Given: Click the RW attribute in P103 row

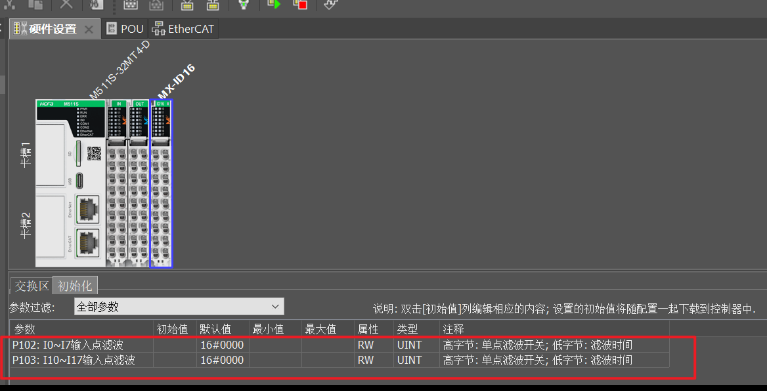Looking at the screenshot, I should pyautogui.click(x=365, y=360).
